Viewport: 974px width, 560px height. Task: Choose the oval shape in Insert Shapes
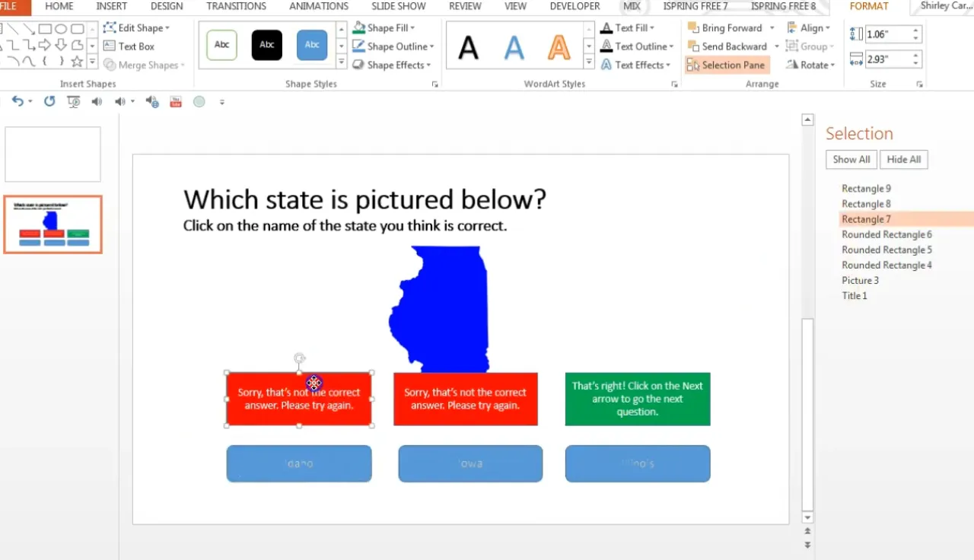(61, 29)
